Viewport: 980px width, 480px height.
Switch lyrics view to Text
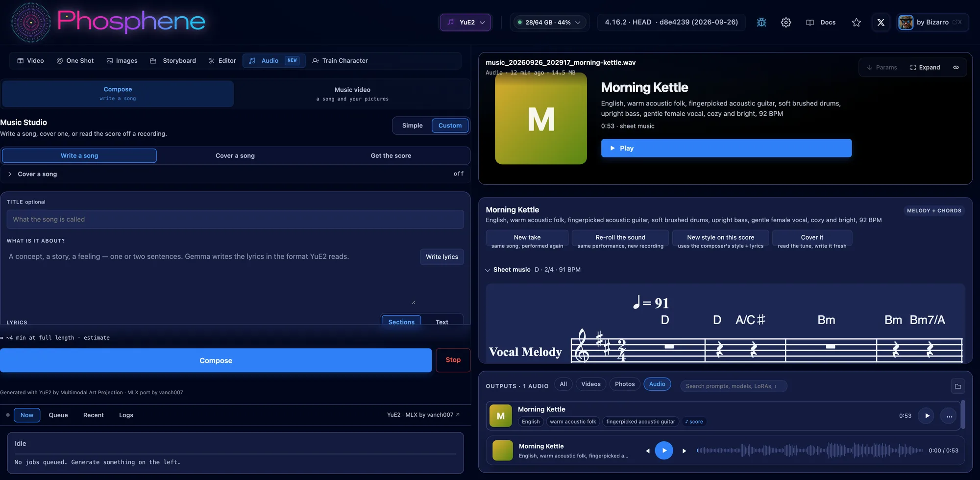442,322
